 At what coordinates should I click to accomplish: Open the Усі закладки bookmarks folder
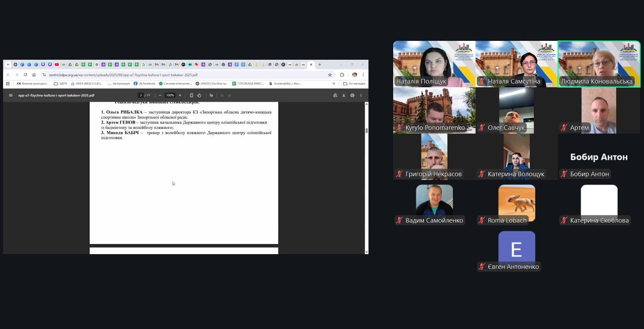[x=354, y=83]
